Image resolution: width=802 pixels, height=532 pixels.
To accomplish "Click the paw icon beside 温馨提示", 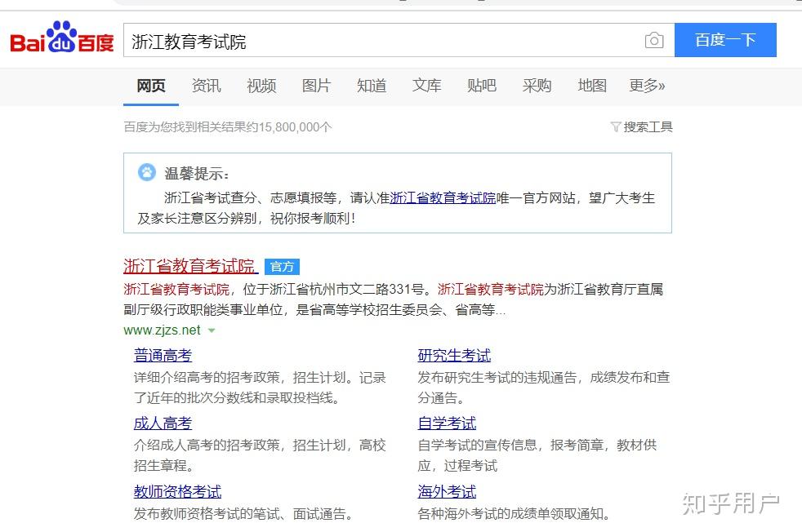I will pos(147,172).
